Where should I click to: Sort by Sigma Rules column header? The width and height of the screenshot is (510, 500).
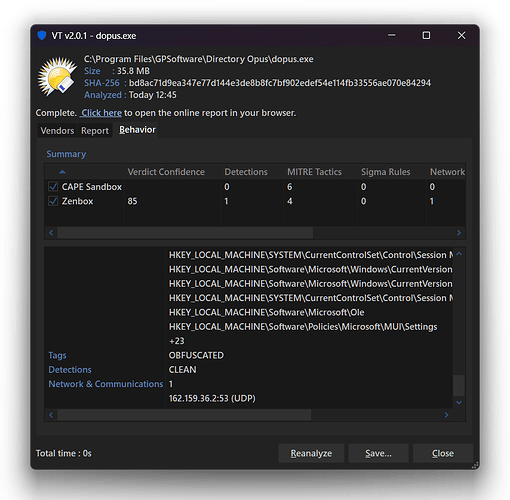click(386, 172)
